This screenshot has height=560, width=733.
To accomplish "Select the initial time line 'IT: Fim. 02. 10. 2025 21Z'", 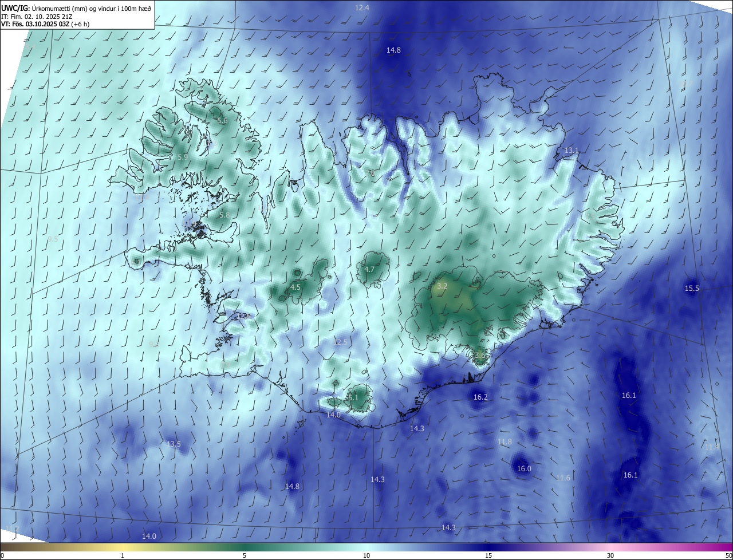I will [x=36, y=17].
